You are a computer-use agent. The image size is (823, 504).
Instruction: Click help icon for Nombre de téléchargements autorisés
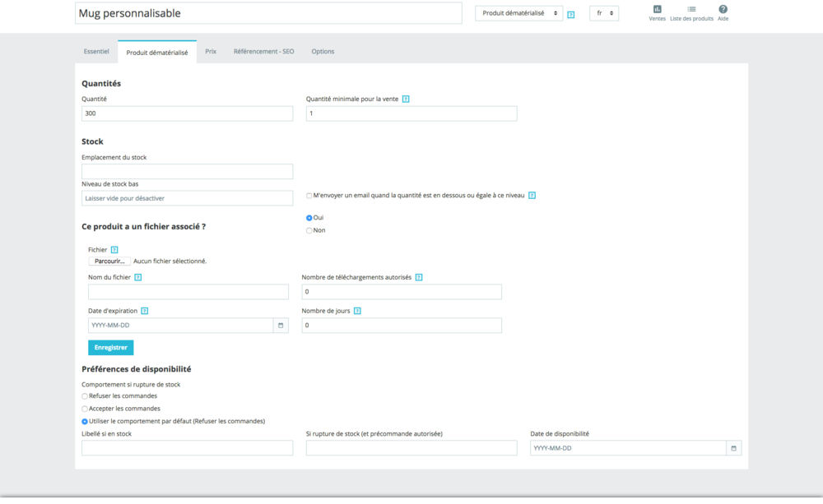tap(419, 277)
